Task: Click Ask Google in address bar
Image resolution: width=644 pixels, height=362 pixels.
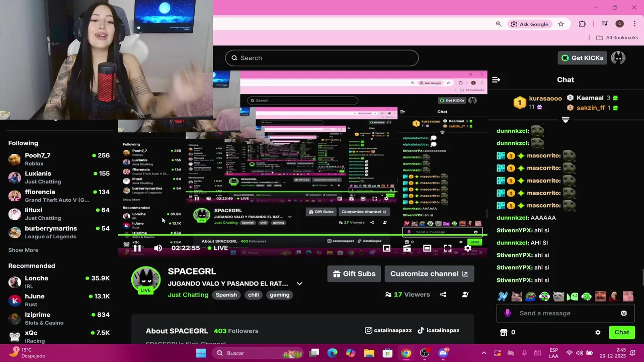Action: pyautogui.click(x=529, y=24)
